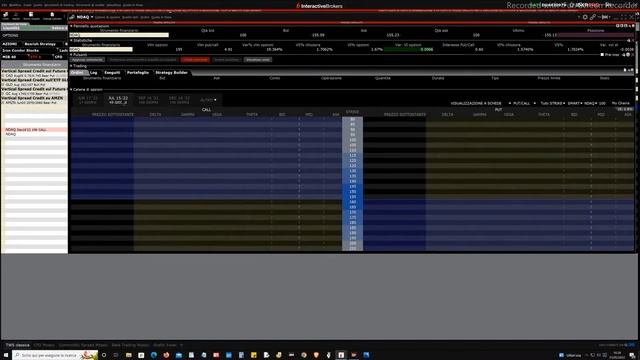Screen dimensions: 640x360
Task: Switch to the Rate Trading Mosaic workspace tab
Action: (130, 345)
